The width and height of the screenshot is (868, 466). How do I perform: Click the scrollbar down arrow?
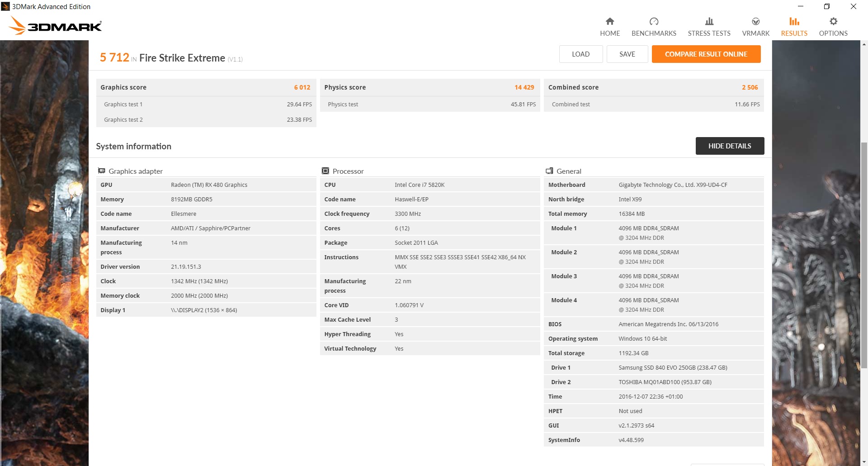pos(864,462)
